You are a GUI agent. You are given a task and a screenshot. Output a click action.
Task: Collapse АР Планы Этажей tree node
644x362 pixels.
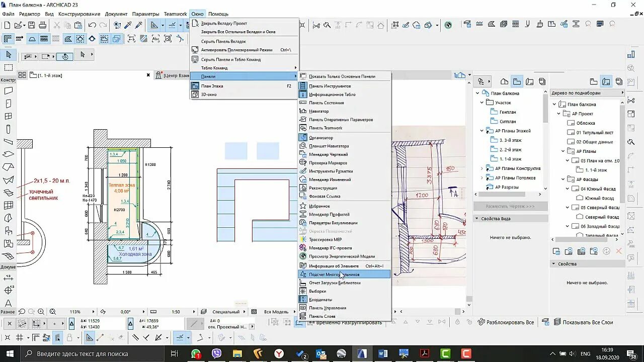(481, 131)
